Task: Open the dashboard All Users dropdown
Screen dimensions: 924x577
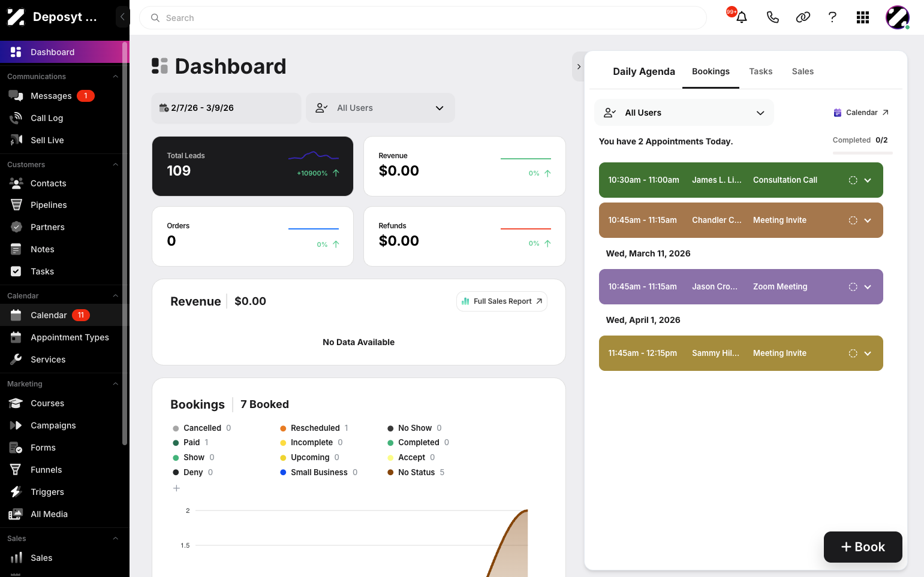Action: tap(380, 108)
